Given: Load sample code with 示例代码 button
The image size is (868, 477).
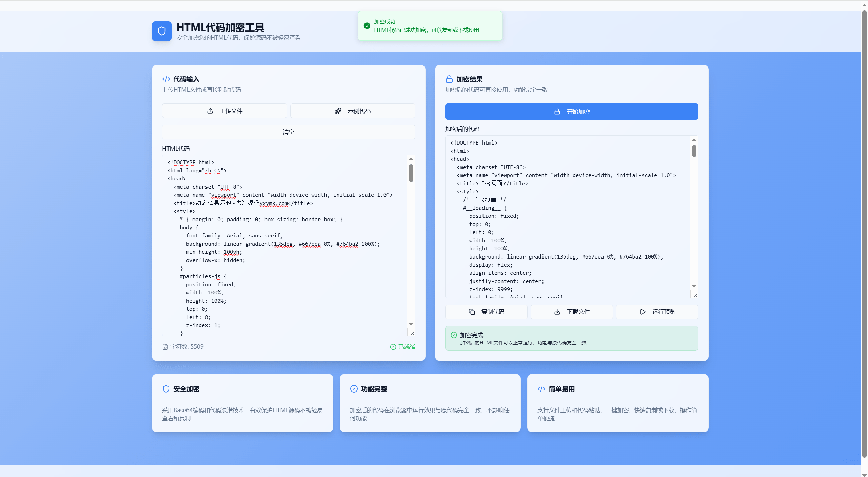Looking at the screenshot, I should click(x=353, y=111).
